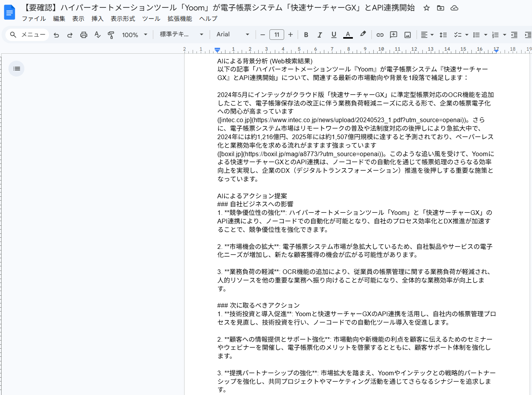Undo the last action
This screenshot has width=532, height=395.
click(x=56, y=35)
